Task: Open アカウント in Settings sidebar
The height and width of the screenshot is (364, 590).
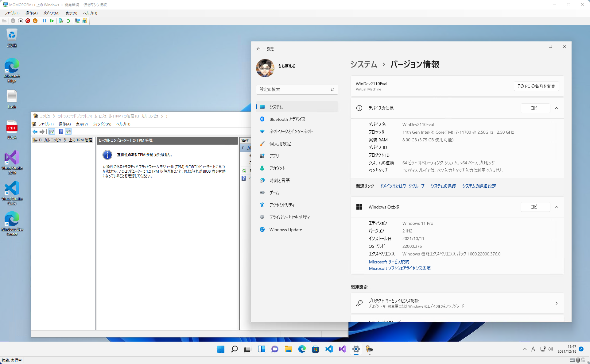Action: click(x=297, y=168)
